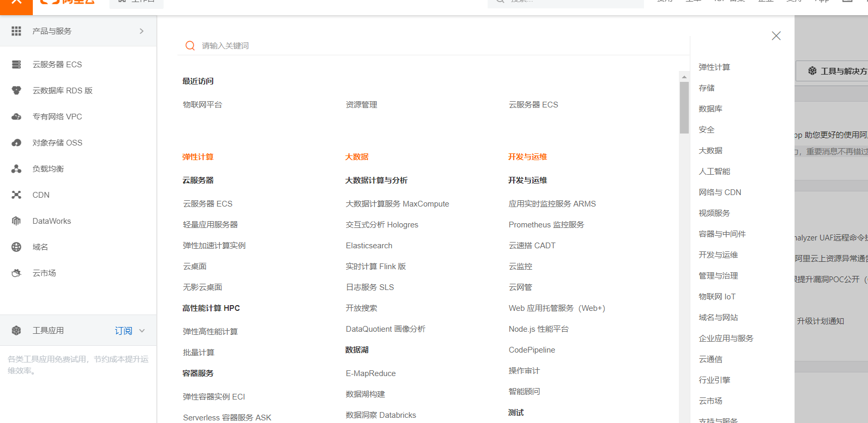Click the product list vertical scrollbar thumb
This screenshot has height=423, width=868.
[x=684, y=108]
